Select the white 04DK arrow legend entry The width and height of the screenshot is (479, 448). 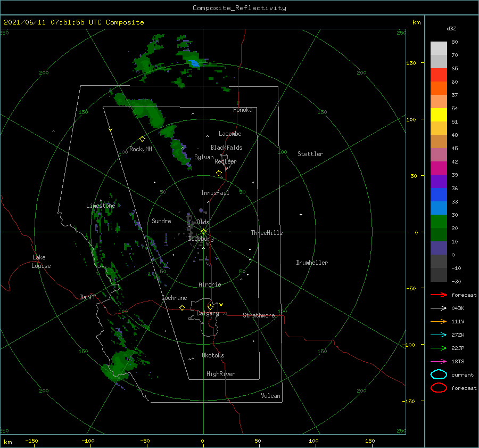[439, 308]
